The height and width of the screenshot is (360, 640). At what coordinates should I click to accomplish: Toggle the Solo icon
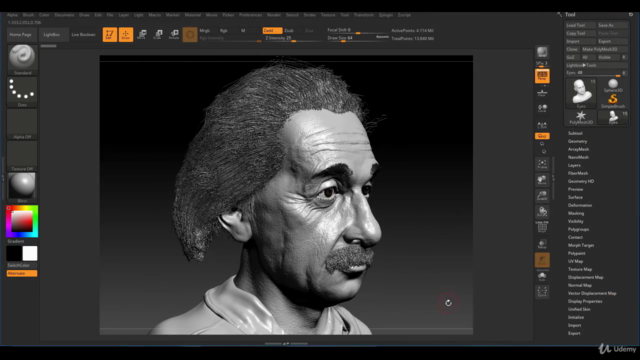(x=542, y=277)
